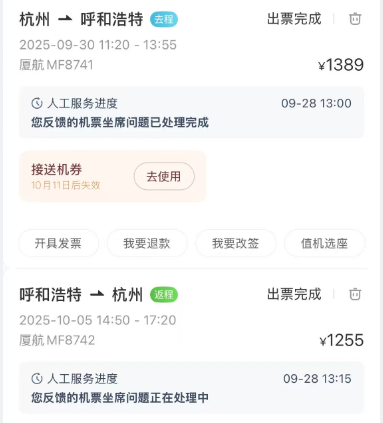Click 开具发票 button
Screen dimensions: 383x423
pyautogui.click(x=58, y=243)
